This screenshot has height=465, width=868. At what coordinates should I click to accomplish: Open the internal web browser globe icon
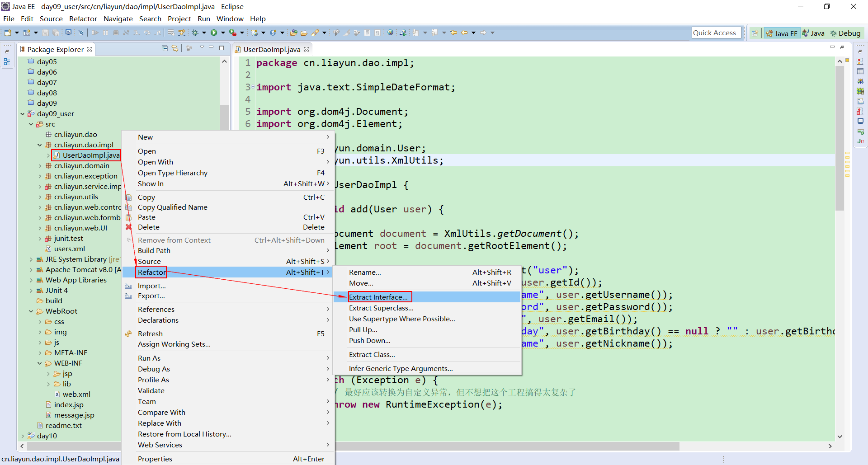pyautogui.click(x=390, y=33)
